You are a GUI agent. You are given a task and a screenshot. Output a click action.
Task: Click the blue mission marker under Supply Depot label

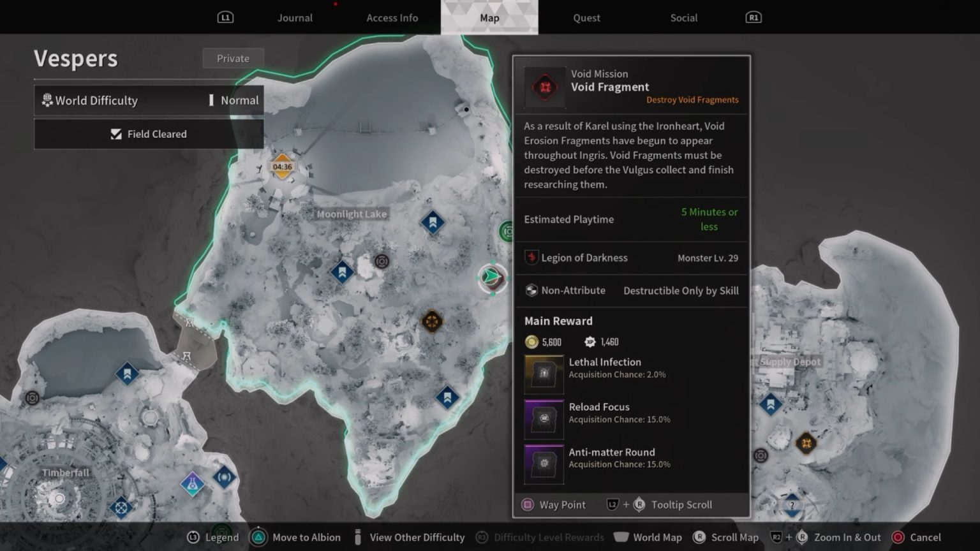click(770, 404)
